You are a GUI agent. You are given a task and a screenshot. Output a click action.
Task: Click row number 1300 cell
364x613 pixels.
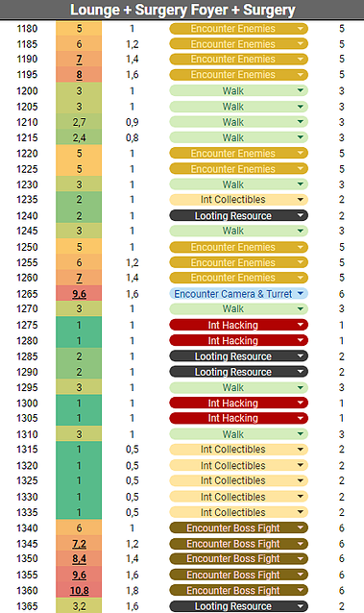pos(27,404)
